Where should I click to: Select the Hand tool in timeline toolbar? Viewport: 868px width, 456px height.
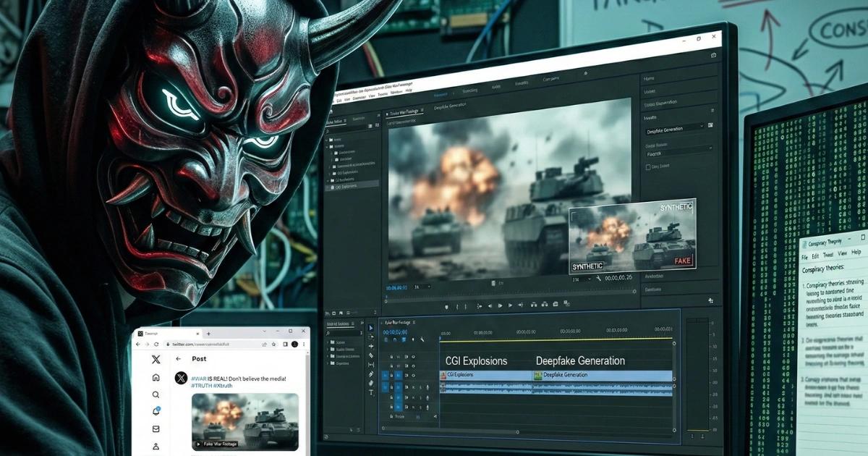point(371,383)
